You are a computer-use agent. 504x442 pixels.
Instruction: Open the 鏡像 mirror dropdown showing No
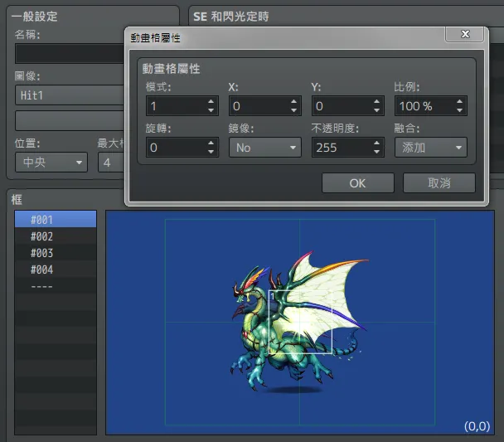coord(265,148)
